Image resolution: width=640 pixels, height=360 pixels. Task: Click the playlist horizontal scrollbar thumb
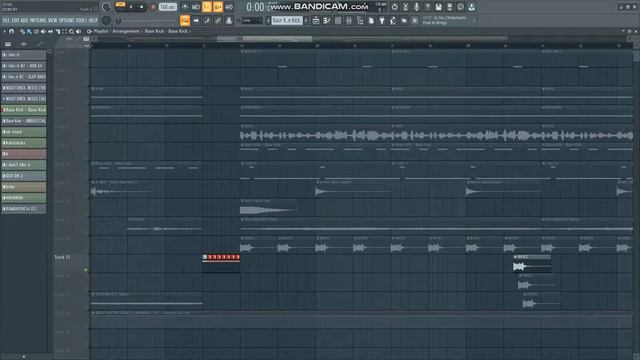264,39
